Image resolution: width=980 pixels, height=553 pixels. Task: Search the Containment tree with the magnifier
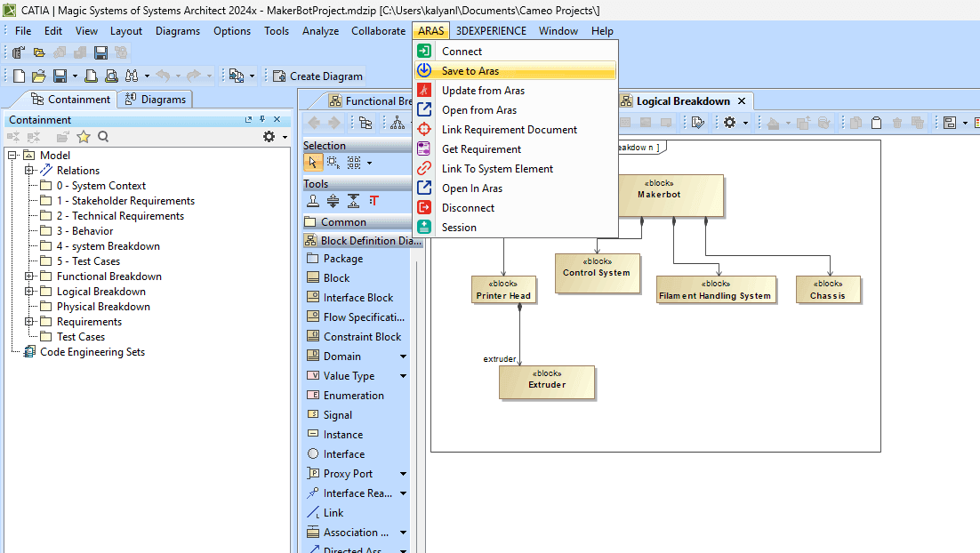(104, 137)
